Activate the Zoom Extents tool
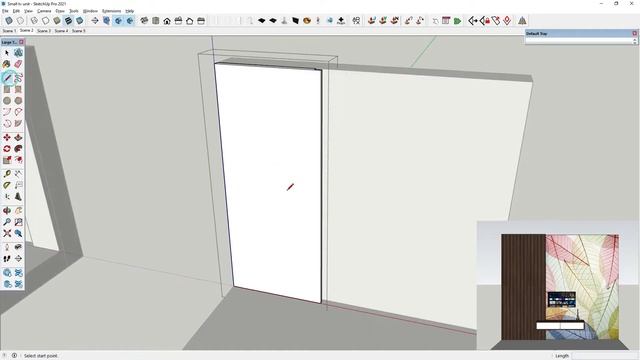Viewport: 640px width, 360px height. (x=7, y=233)
